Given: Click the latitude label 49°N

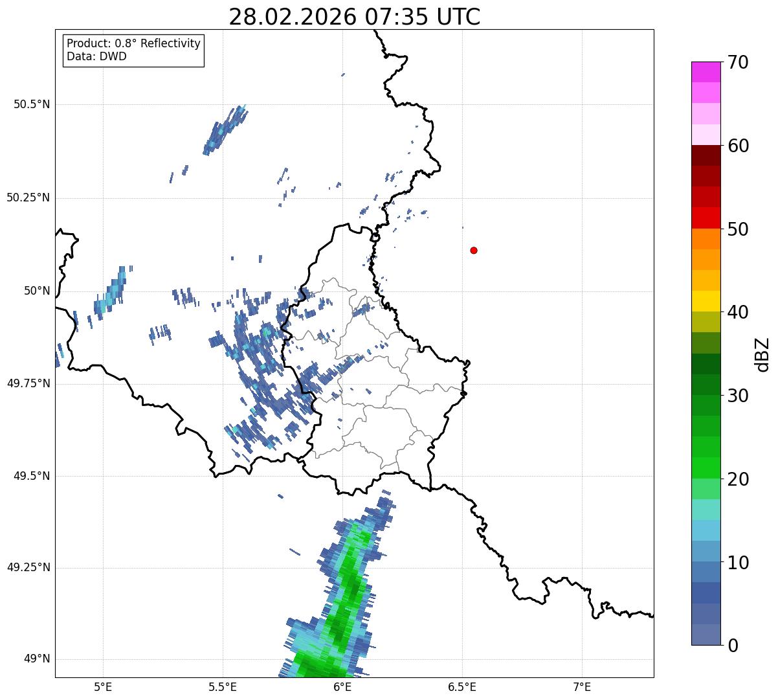Looking at the screenshot, I should pyautogui.click(x=38, y=659).
